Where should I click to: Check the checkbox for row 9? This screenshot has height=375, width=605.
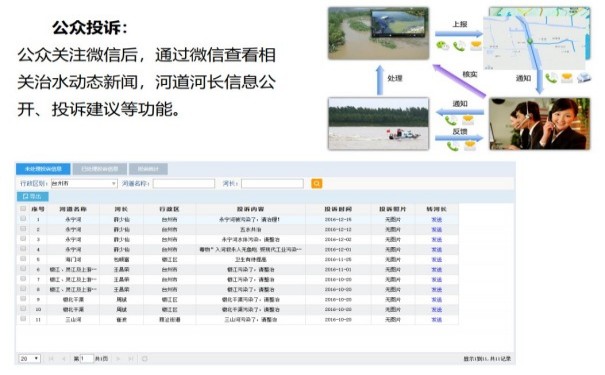point(23,299)
